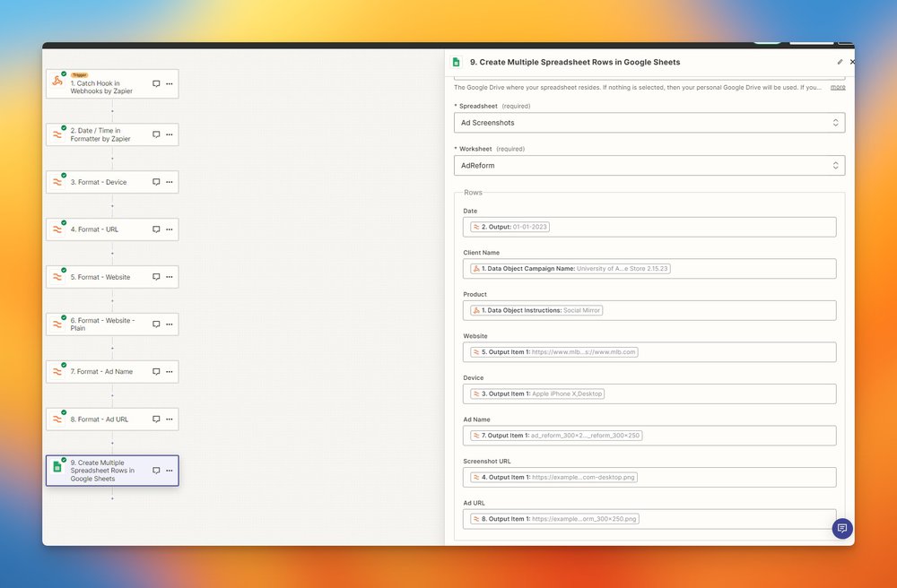Image resolution: width=897 pixels, height=588 pixels.
Task: Select the '8. Output Item 1' ad URL pill
Action: click(555, 519)
